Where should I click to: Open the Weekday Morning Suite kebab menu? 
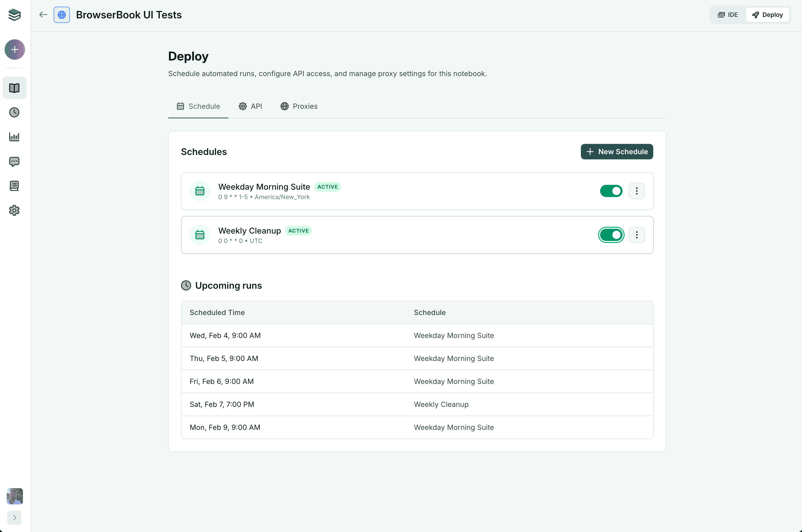[x=637, y=191]
